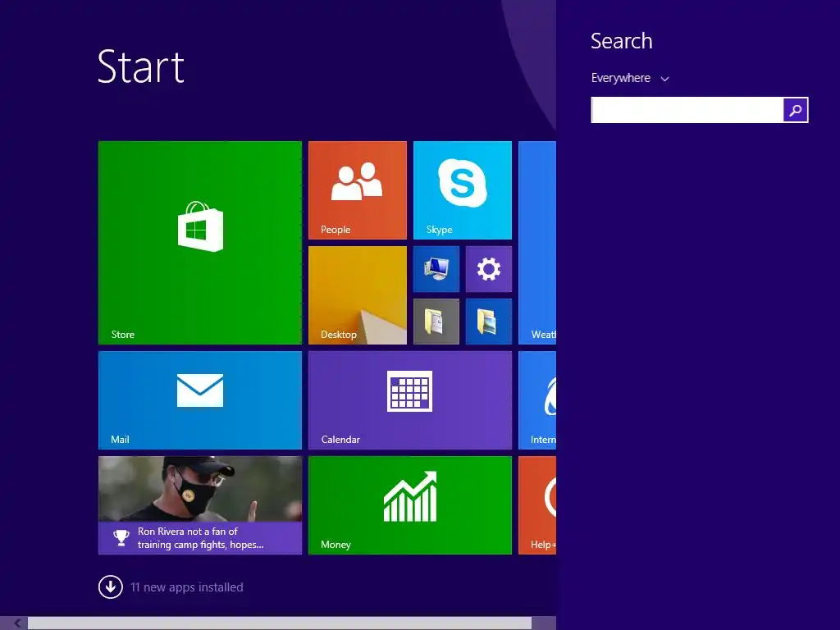Viewport: 840px width, 630px height.
Task: Click the Search panel heading
Action: point(622,41)
